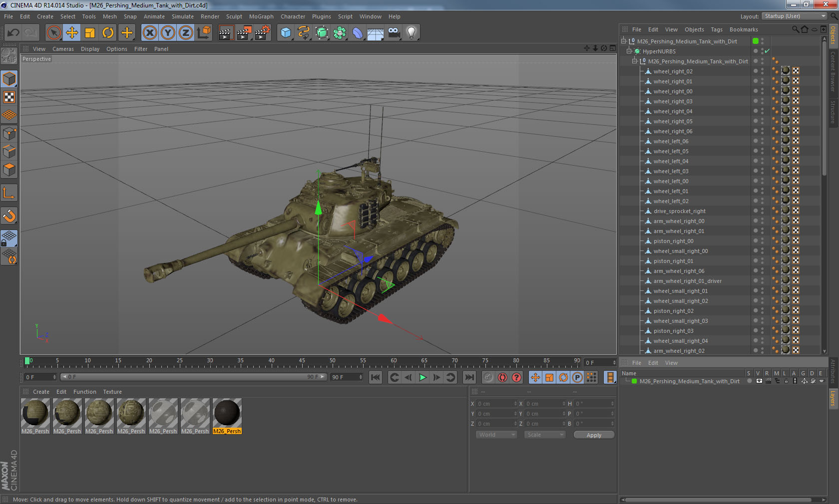This screenshot has height=504, width=839.
Task: Click the Apply button in coordinates
Action: [594, 435]
